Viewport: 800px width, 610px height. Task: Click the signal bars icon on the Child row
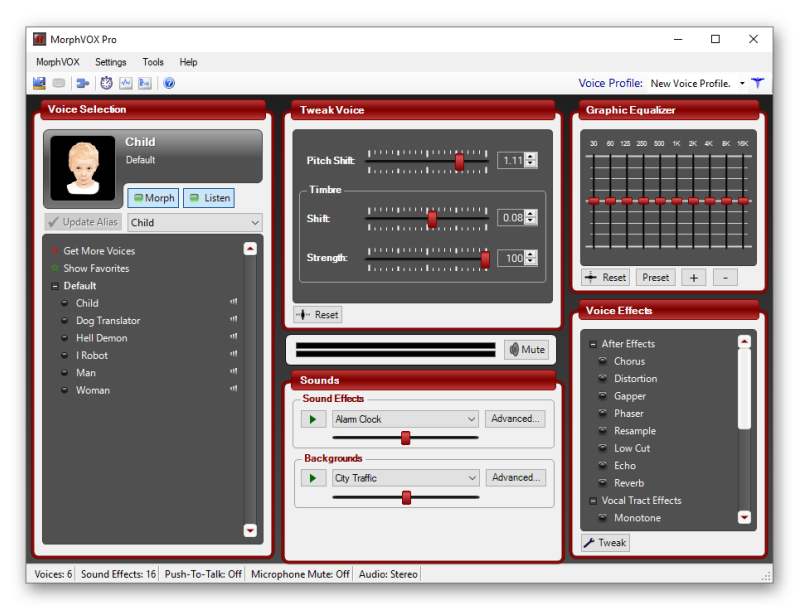[234, 302]
